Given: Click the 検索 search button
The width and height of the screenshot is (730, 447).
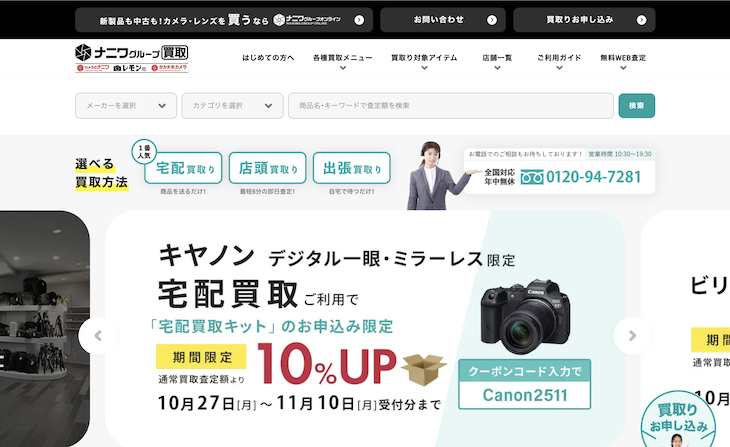Looking at the screenshot, I should tap(636, 106).
